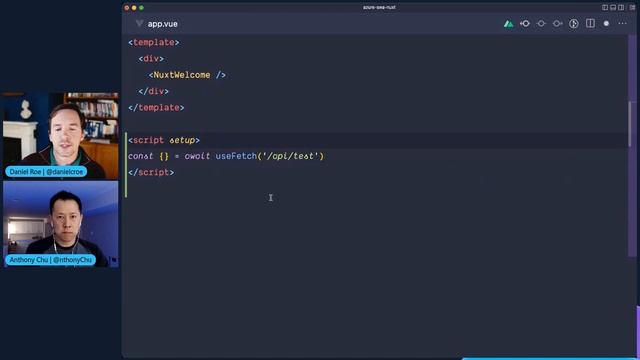Click the circular open changes icon

pyautogui.click(x=573, y=24)
